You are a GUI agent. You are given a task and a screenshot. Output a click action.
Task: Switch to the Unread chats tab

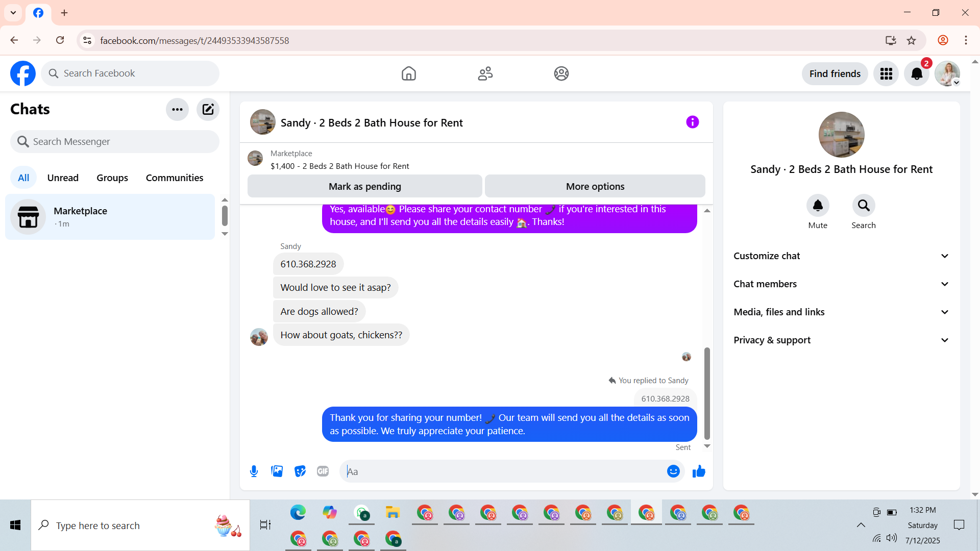point(63,178)
